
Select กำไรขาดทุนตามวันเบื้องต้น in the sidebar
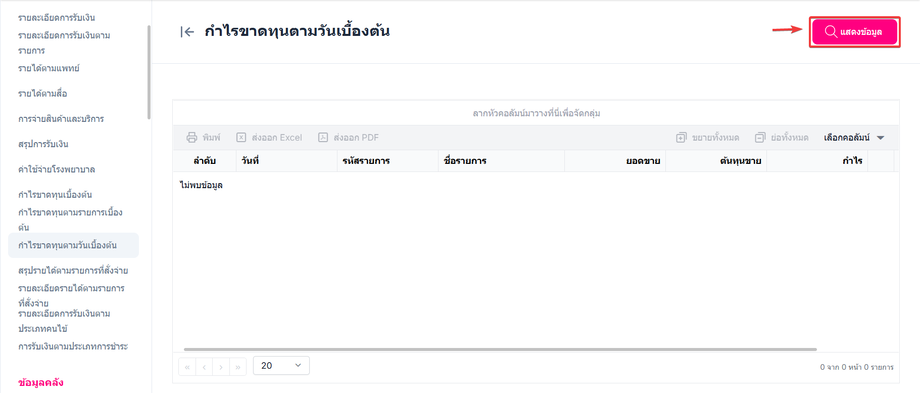73,245
